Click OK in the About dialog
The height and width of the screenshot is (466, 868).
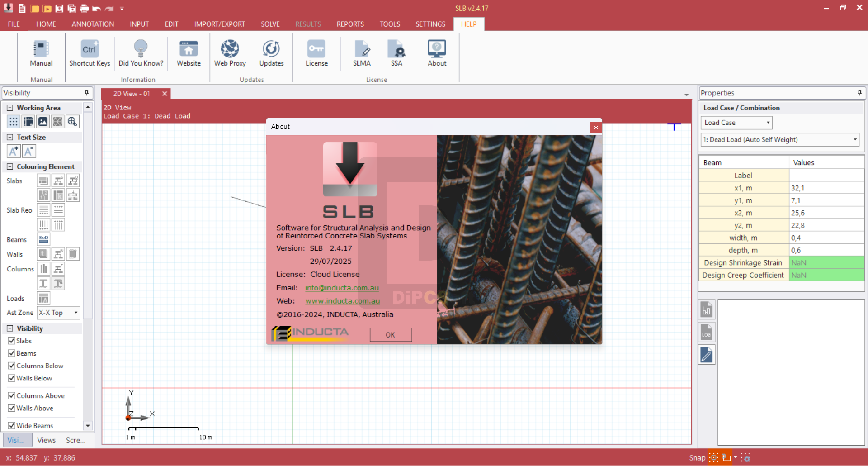(x=391, y=335)
